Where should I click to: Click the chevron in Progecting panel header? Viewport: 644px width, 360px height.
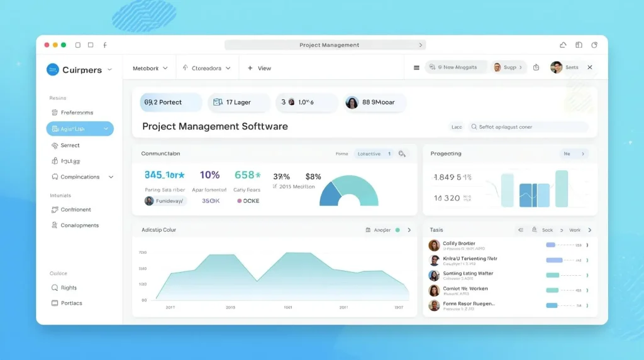[583, 154]
